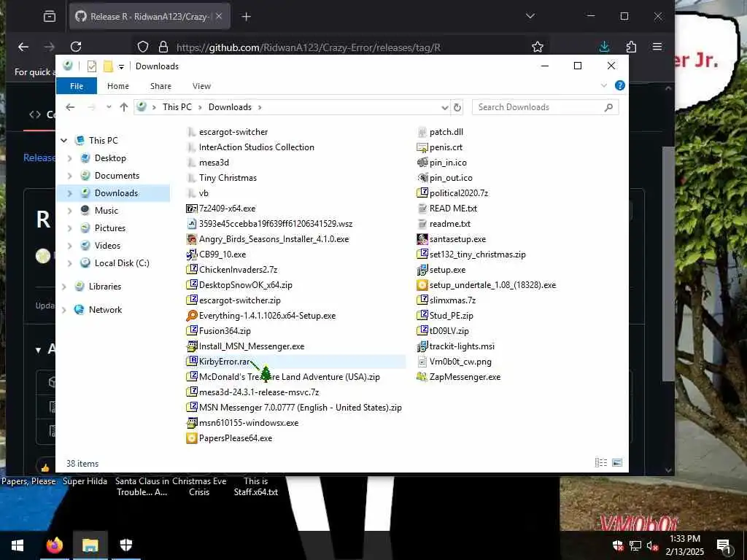Image resolution: width=747 pixels, height=560 pixels.
Task: Select the ChickenInvaders2.7z archive icon
Action: pos(192,270)
